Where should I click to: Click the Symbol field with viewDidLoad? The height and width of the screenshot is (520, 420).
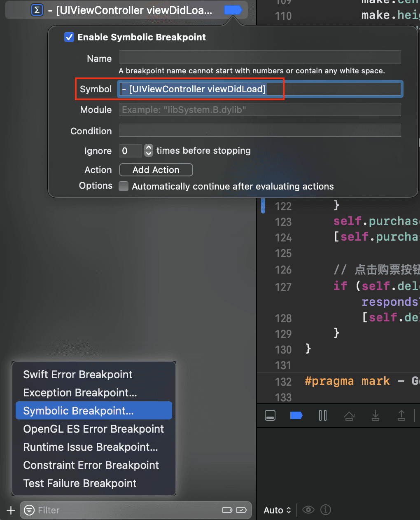point(260,89)
